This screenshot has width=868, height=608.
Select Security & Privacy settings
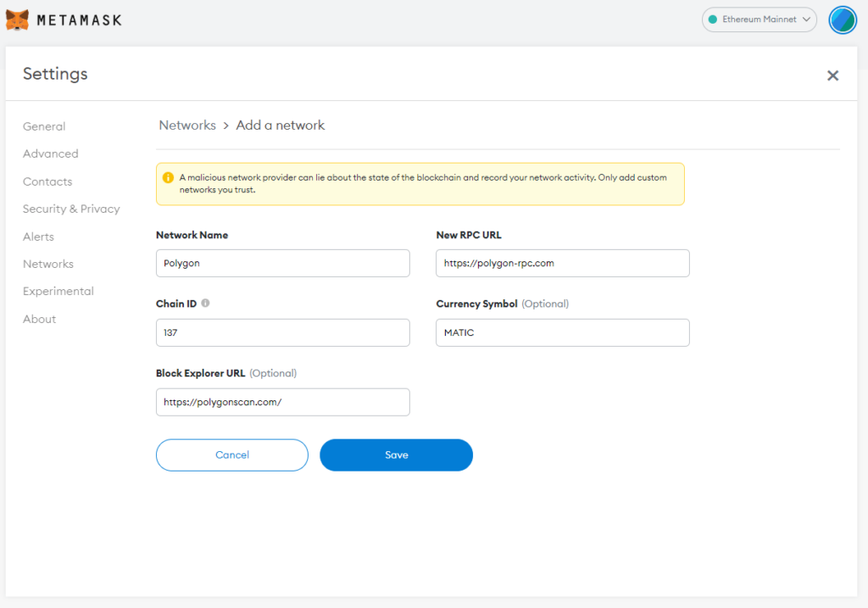click(x=71, y=209)
